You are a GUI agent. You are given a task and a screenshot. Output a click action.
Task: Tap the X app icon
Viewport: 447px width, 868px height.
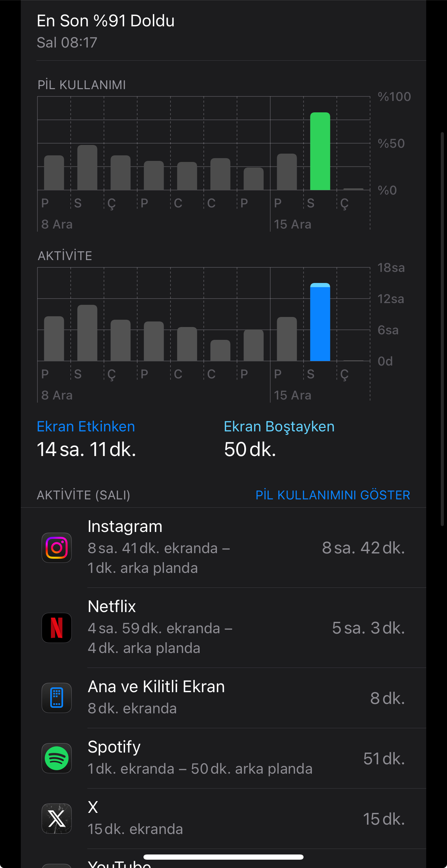[x=56, y=818]
